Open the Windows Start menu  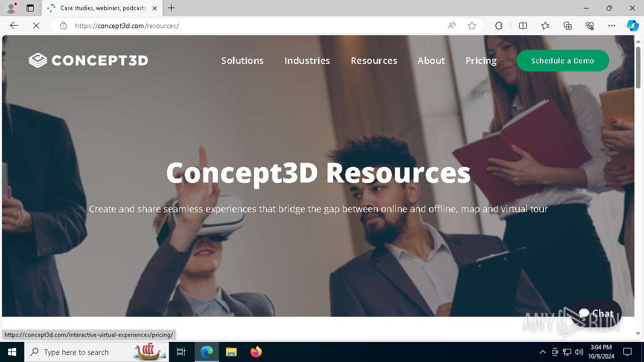coord(12,352)
